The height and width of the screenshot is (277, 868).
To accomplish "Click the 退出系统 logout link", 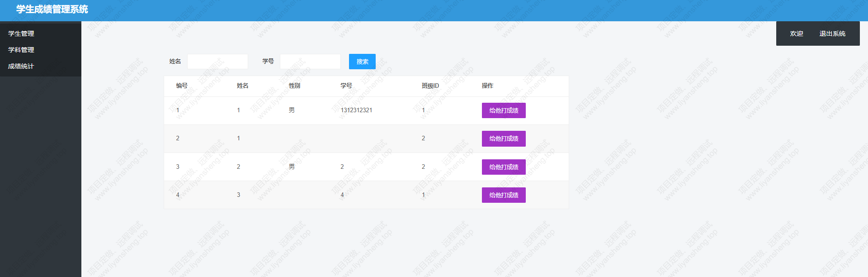I will pos(832,33).
